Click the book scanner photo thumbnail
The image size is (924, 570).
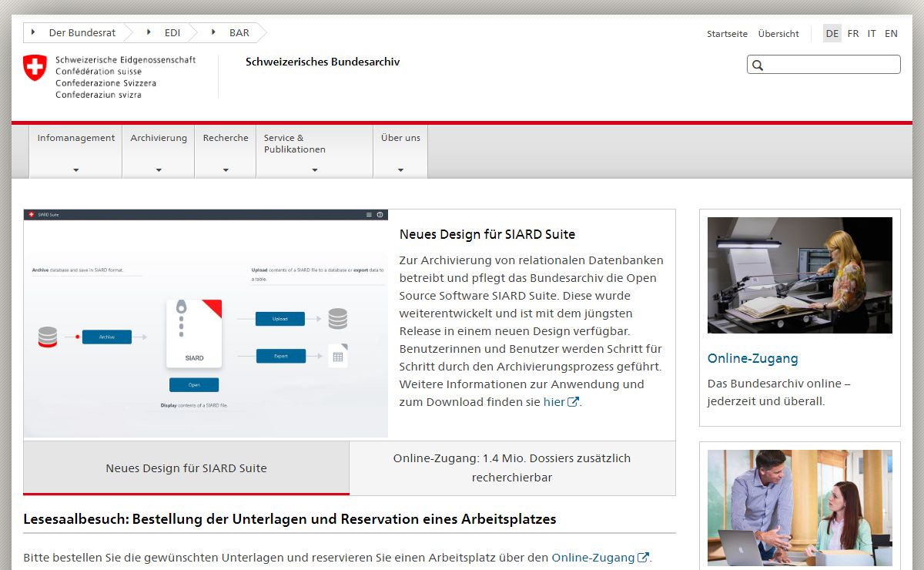[800, 275]
